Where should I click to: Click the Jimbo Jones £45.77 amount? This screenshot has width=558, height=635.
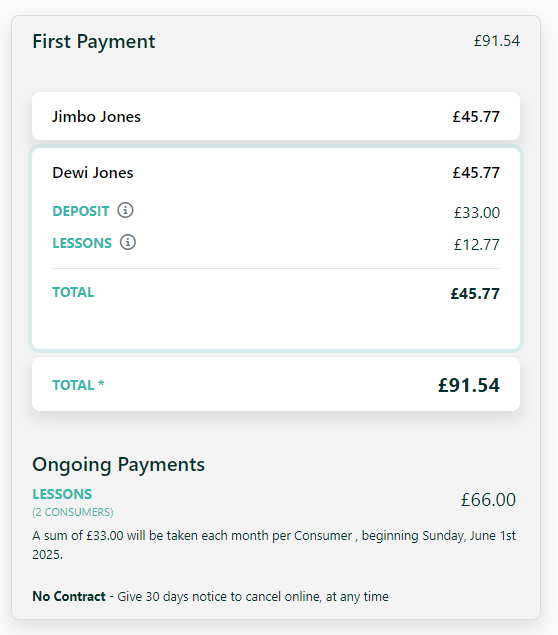click(x=476, y=117)
